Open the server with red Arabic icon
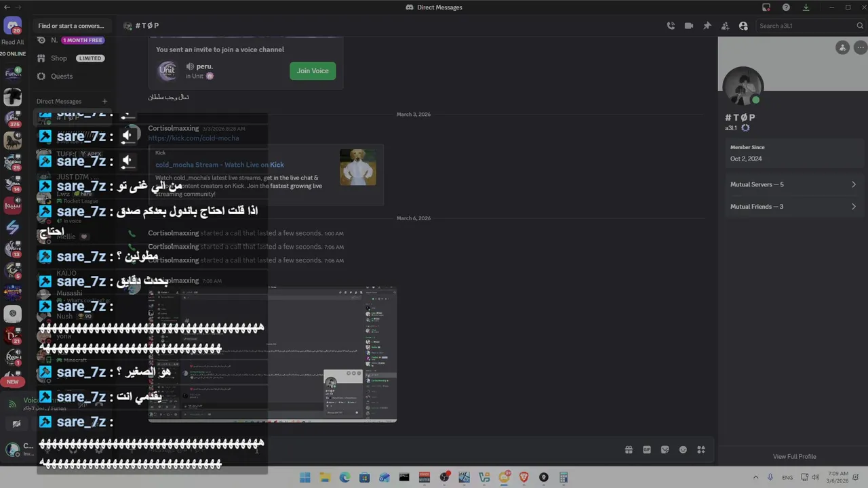 [x=12, y=205]
